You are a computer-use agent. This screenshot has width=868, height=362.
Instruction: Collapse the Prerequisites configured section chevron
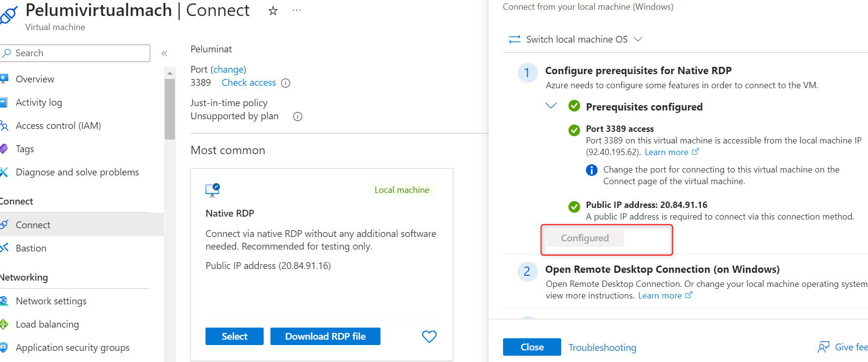click(x=551, y=106)
